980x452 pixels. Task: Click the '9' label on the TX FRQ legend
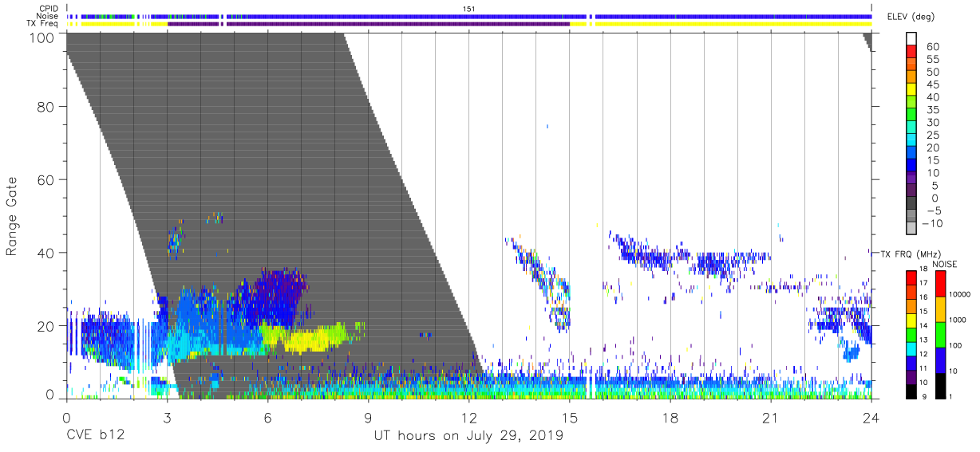click(924, 396)
